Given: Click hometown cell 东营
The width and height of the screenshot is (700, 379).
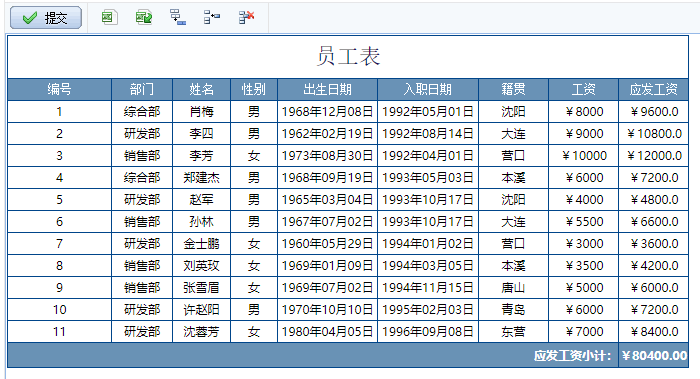Looking at the screenshot, I should click(513, 332).
